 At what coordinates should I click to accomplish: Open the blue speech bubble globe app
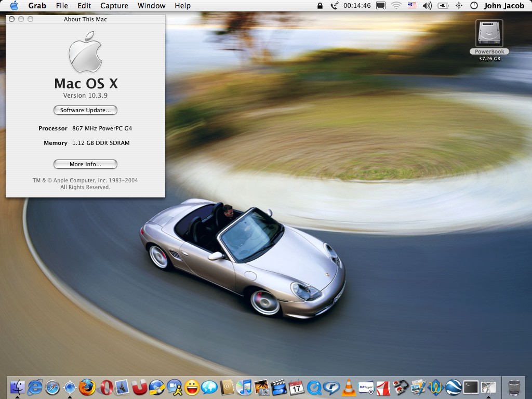coord(209,387)
